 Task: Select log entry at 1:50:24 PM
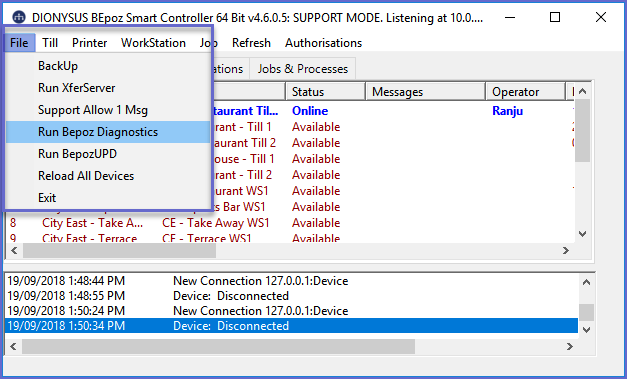pyautogui.click(x=291, y=311)
